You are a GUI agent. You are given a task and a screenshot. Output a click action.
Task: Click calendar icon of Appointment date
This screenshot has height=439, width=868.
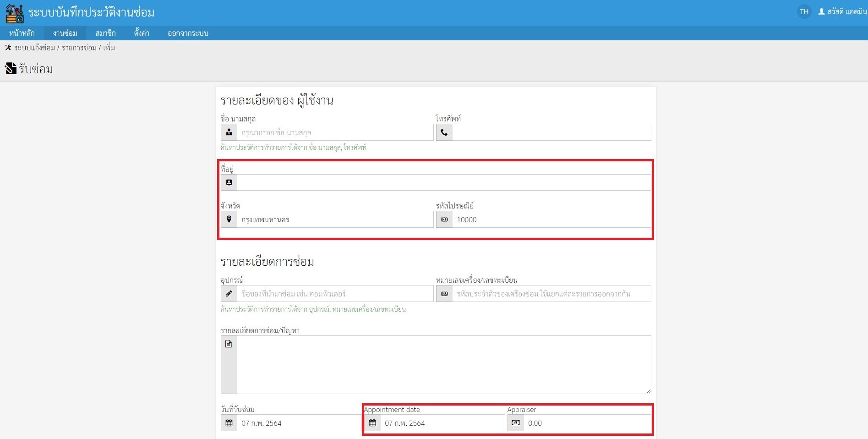coord(372,423)
